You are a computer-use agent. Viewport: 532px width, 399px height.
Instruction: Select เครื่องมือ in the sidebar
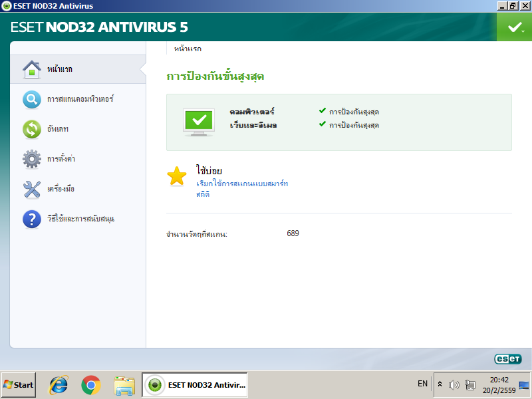click(61, 189)
